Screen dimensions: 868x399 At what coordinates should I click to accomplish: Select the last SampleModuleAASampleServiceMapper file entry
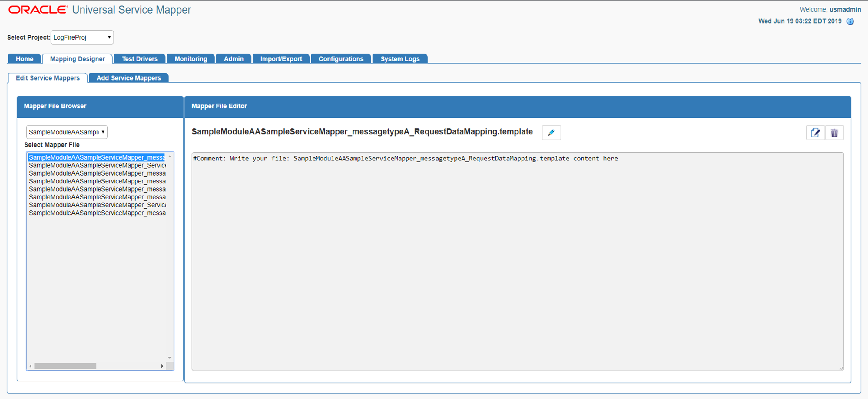(98, 213)
